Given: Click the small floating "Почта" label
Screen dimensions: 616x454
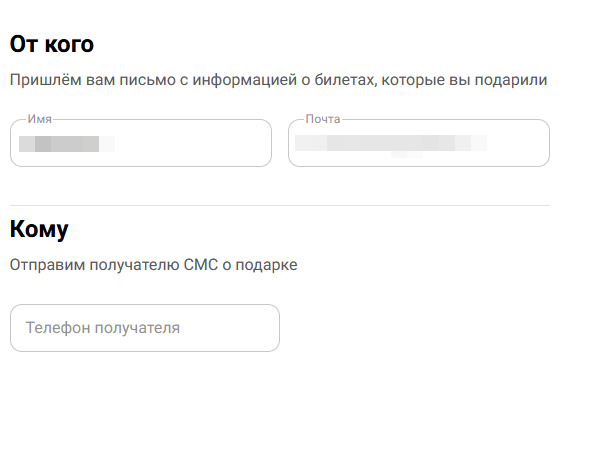Looking at the screenshot, I should coord(323,119).
